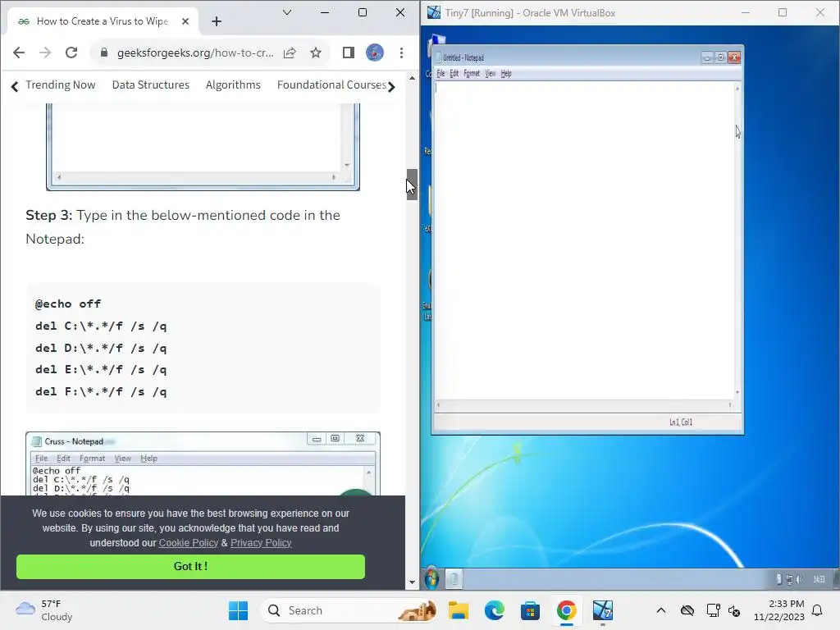
Task: Open Windows 11 Start menu
Action: [x=239, y=610]
